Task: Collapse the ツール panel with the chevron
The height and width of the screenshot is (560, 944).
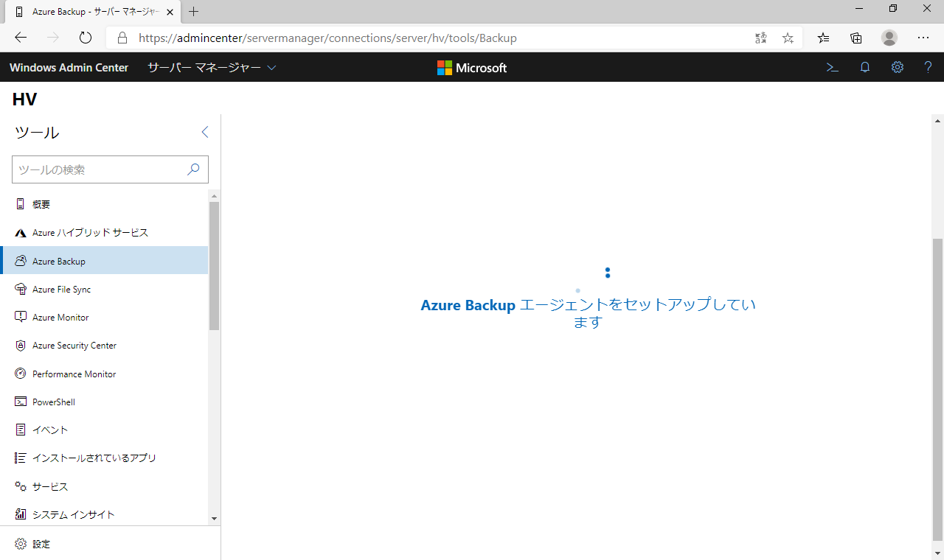Action: tap(205, 132)
